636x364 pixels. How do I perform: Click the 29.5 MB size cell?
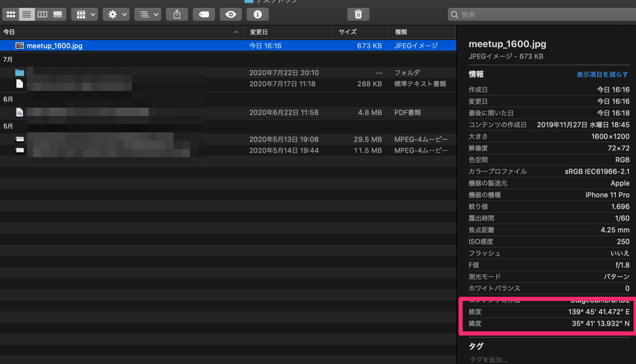pos(368,139)
